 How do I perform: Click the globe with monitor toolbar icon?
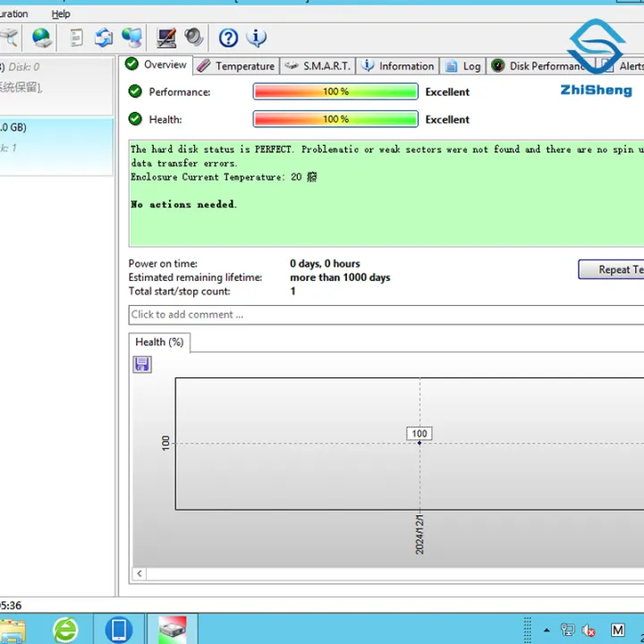[132, 38]
